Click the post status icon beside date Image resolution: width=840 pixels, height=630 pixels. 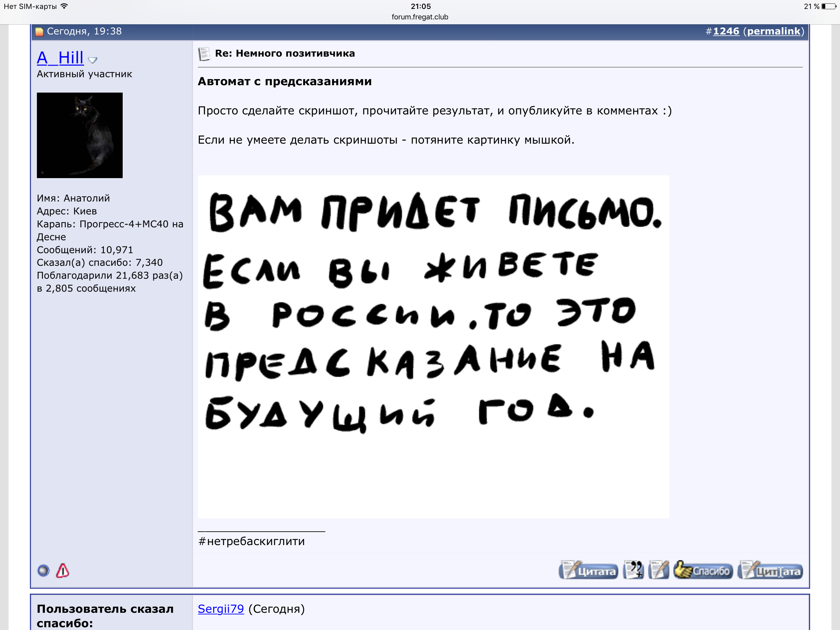39,32
